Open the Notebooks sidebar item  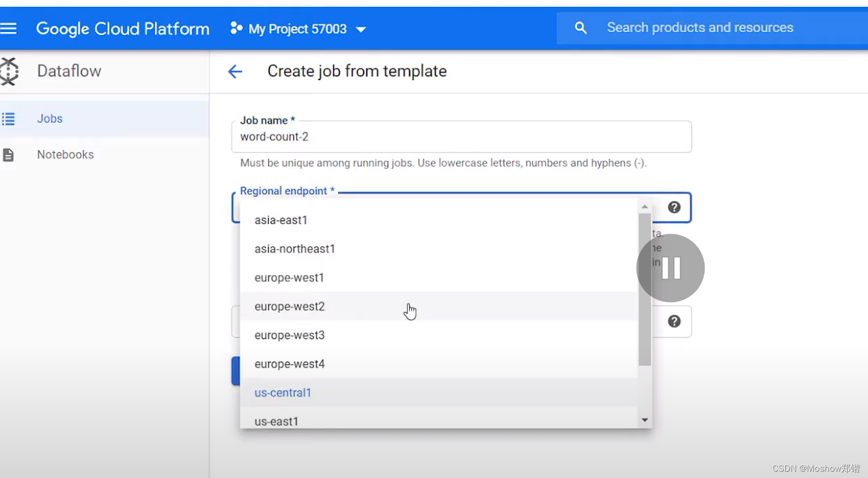(x=104, y=155)
